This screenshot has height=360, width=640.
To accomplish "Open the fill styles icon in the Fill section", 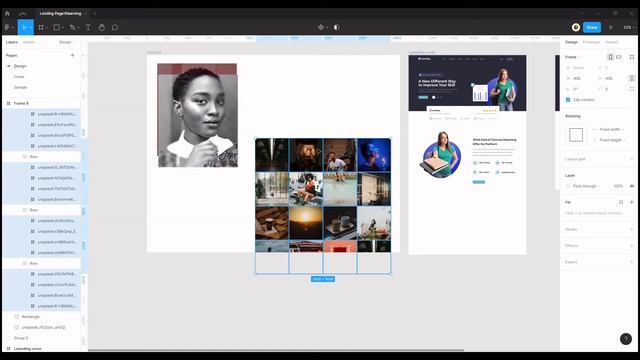I will click(x=621, y=202).
